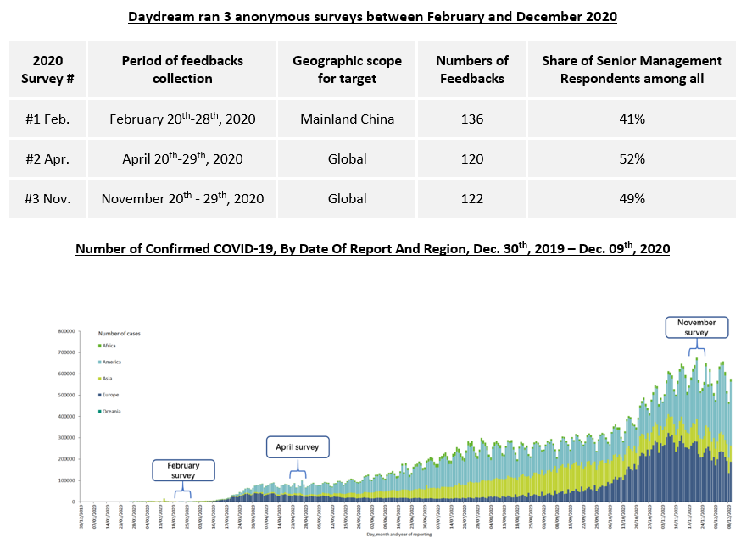Click the '#3 Nov.' table cell
Screen dimensions: 752x560
click(47, 198)
